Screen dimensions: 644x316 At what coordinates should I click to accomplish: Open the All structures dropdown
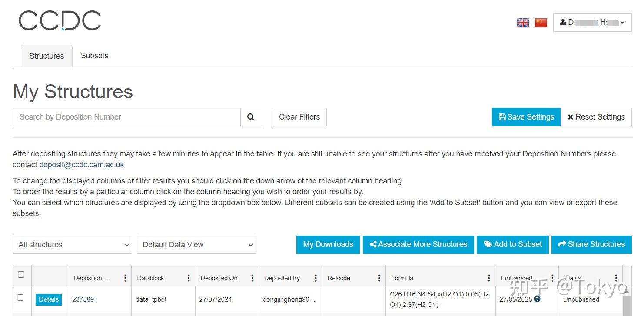pyautogui.click(x=72, y=245)
